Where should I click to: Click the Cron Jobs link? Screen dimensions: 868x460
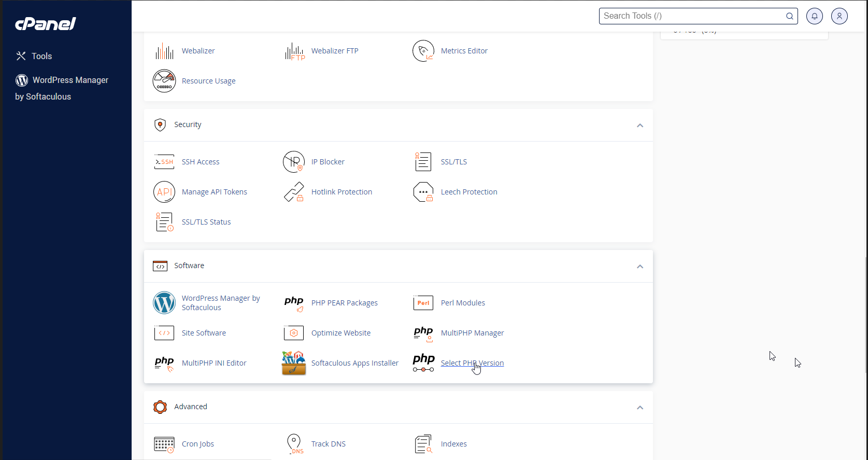coord(197,444)
